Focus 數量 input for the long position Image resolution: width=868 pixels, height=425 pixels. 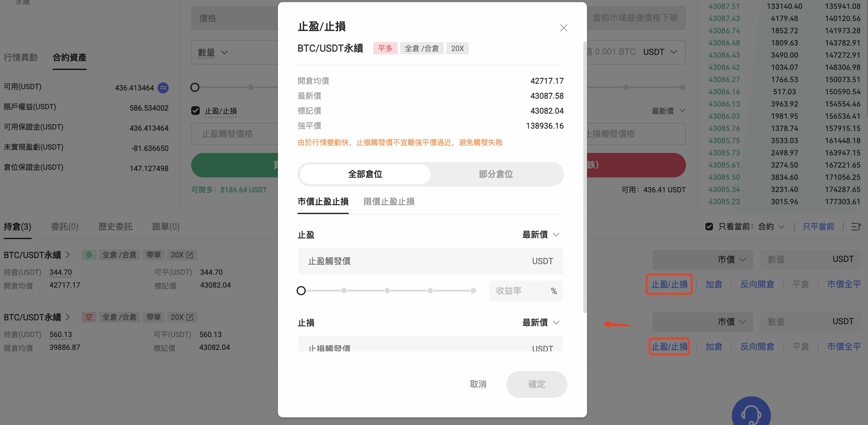click(810, 260)
